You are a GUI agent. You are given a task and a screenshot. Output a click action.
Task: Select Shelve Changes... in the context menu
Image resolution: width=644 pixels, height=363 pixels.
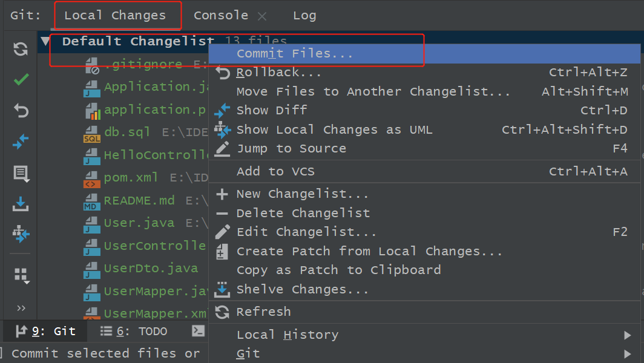point(302,289)
